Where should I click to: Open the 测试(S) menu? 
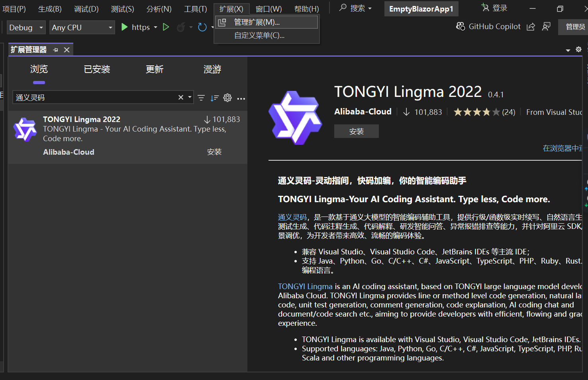pyautogui.click(x=122, y=9)
